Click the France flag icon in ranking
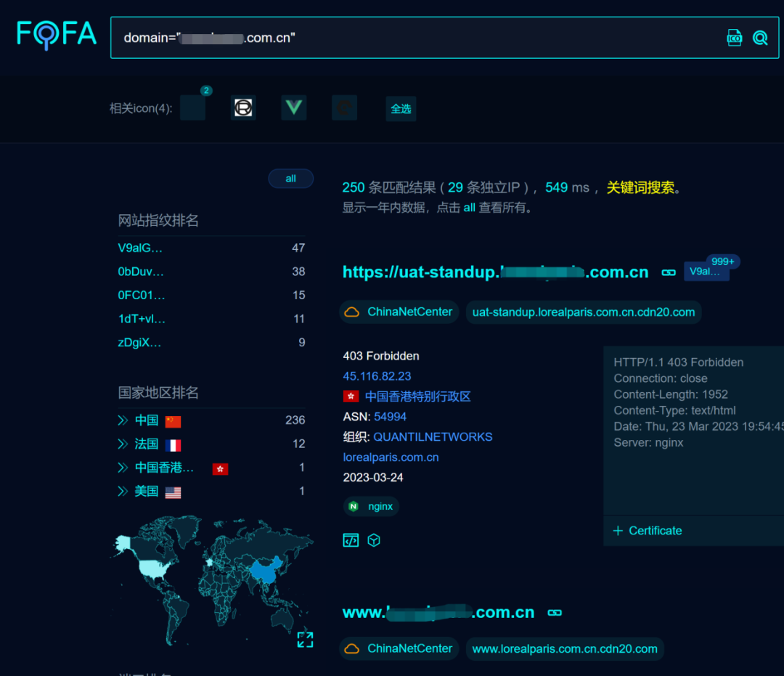Screen dimensions: 784x676 pyautogui.click(x=173, y=445)
